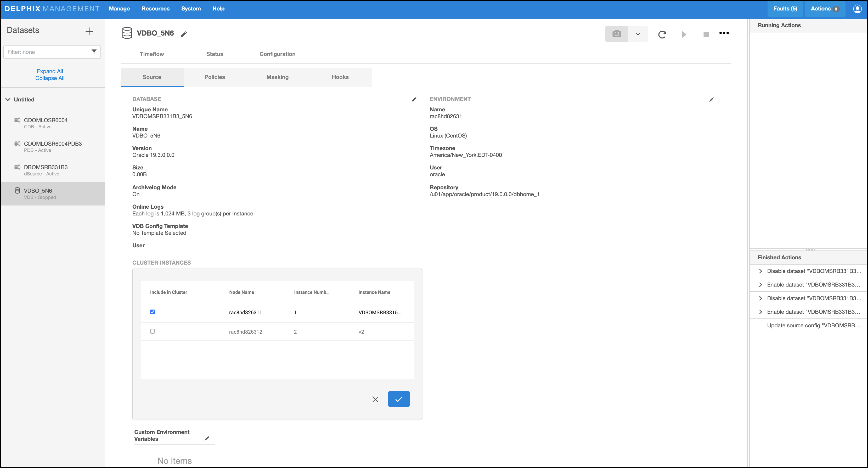The image size is (868, 468).
Task: Click the start VDB play icon
Action: (x=684, y=34)
